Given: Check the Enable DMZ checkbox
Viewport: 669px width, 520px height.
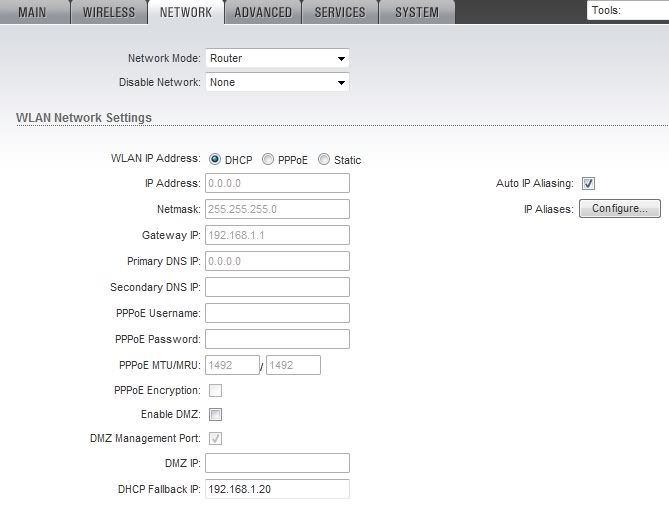Looking at the screenshot, I should (x=215, y=414).
